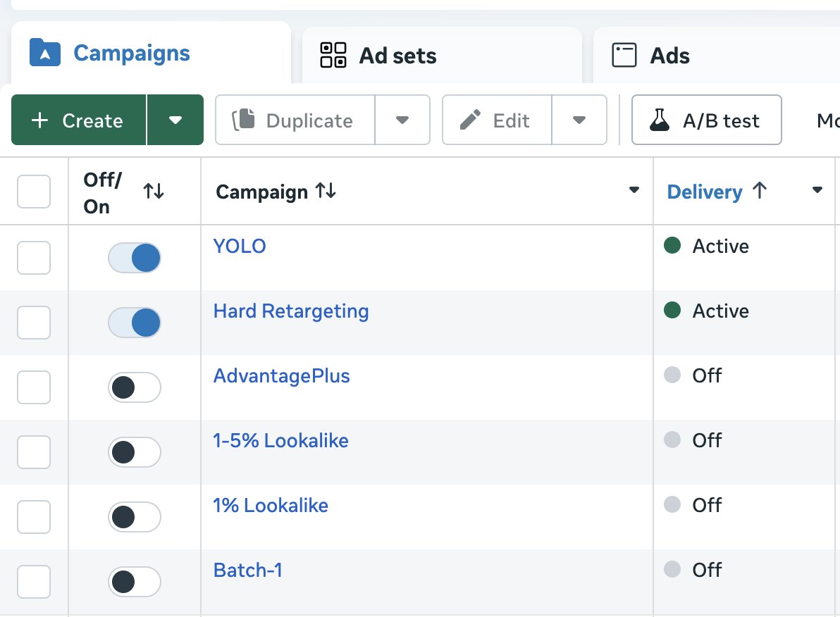Click the Edit button

[x=497, y=120]
